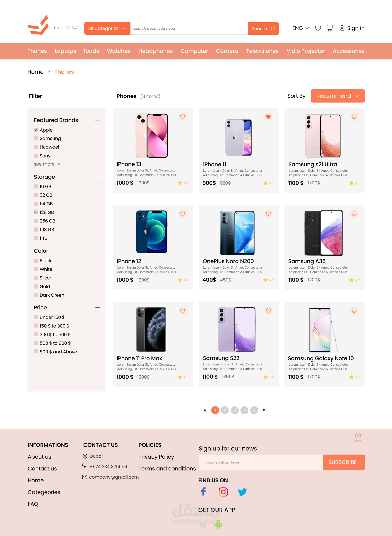Download the Android app via green icon
The width and height of the screenshot is (392, 536).
pyautogui.click(x=218, y=524)
